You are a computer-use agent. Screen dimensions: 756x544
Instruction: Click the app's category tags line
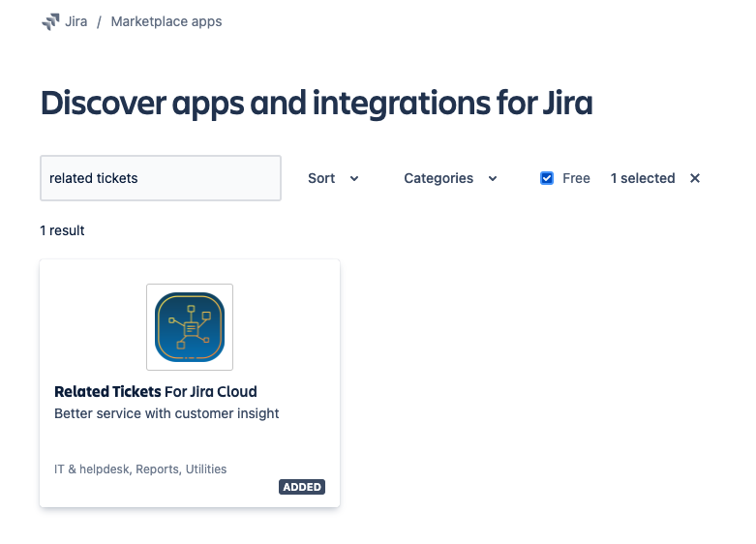coord(140,469)
